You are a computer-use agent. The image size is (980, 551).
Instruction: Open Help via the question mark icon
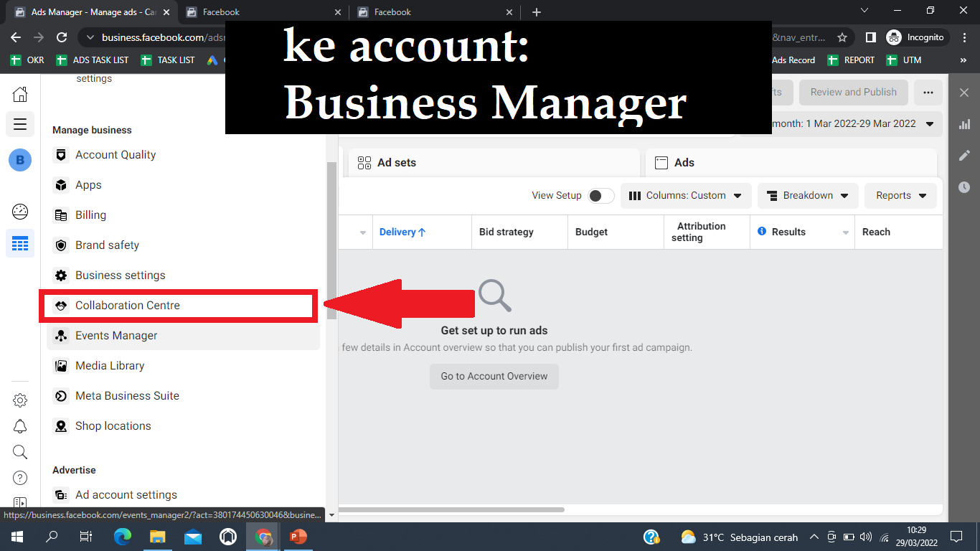tap(19, 477)
